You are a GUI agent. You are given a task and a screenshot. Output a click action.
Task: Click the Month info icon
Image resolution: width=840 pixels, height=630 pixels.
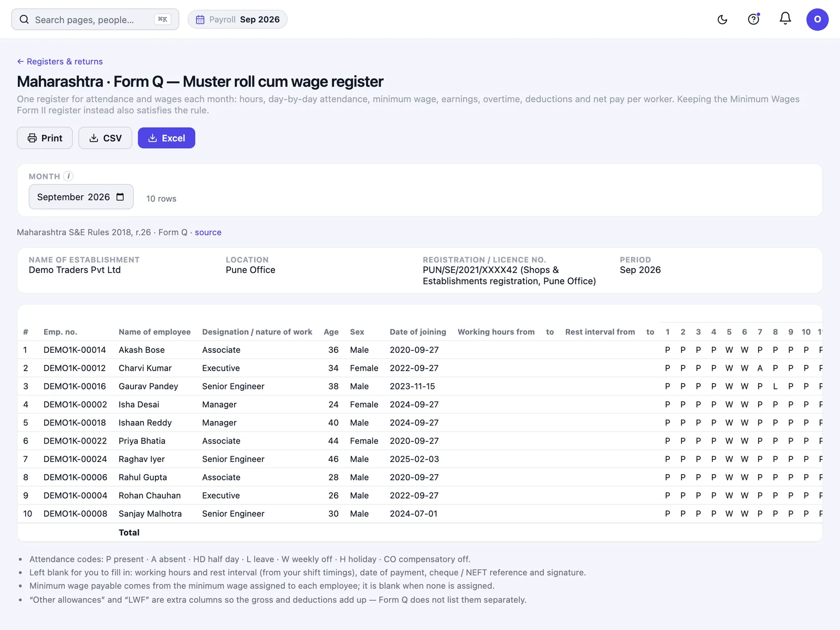68,176
